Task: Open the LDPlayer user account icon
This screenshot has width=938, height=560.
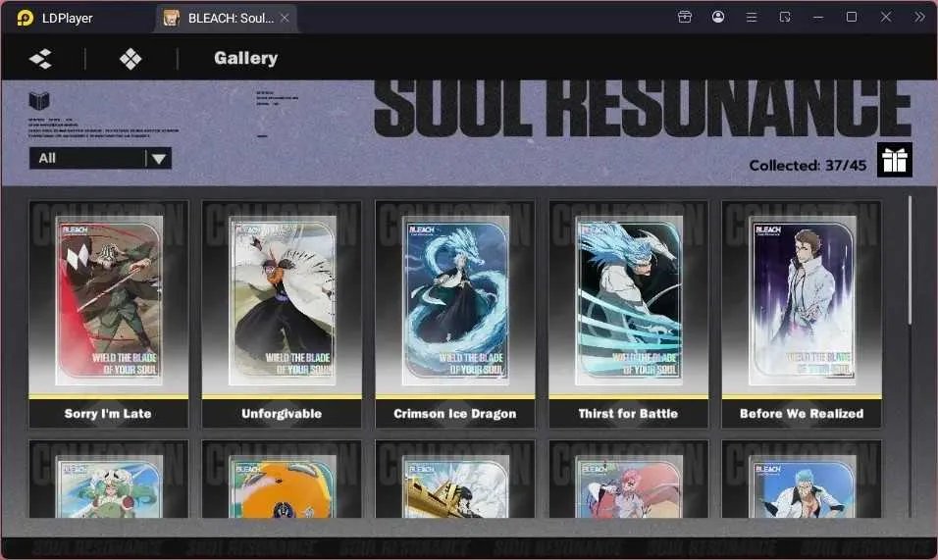Action: tap(718, 17)
